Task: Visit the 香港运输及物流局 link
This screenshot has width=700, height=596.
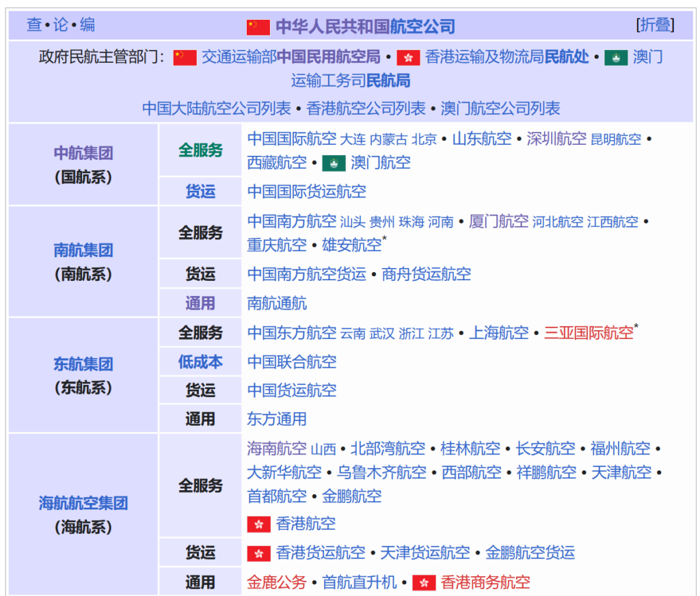Action: (485, 57)
